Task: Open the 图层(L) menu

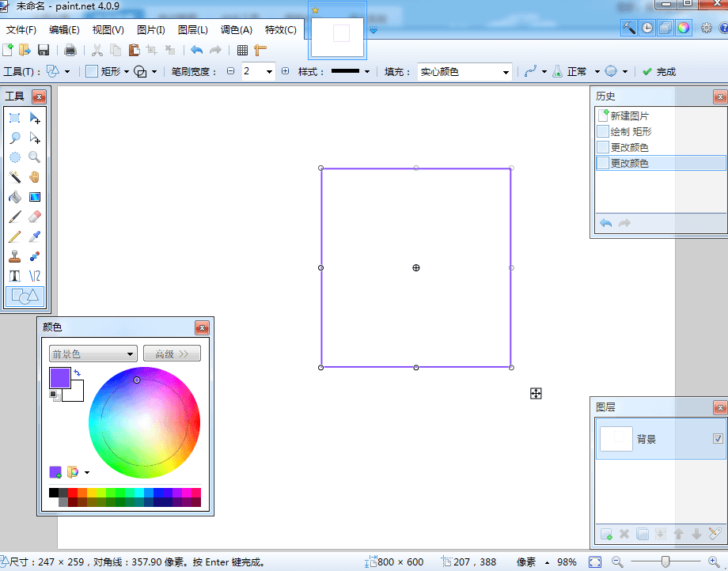Action: tap(192, 30)
